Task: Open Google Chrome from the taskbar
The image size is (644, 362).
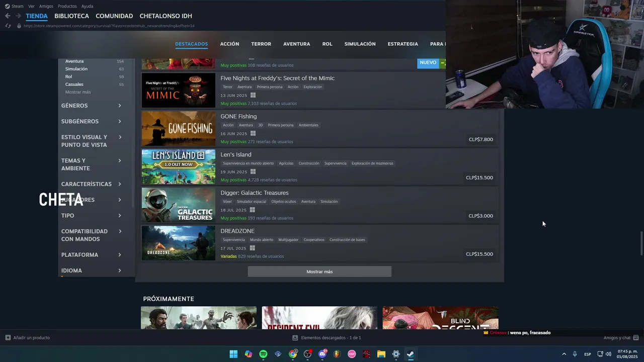Action: pyautogui.click(x=293, y=354)
